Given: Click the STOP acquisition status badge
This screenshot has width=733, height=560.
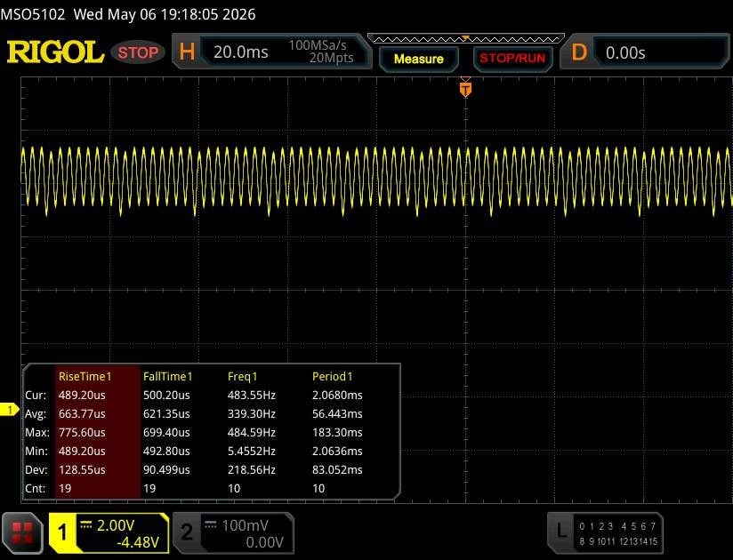Looking at the screenshot, I should (x=138, y=52).
